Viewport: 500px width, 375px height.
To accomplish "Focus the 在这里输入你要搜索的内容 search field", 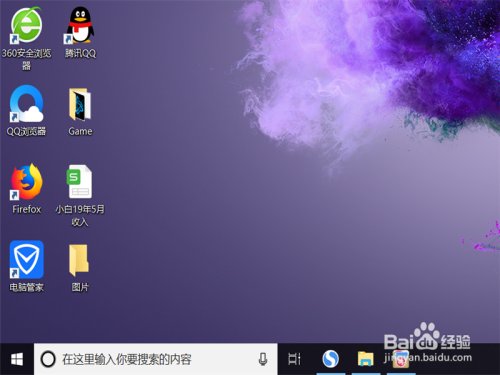I will click(156, 359).
